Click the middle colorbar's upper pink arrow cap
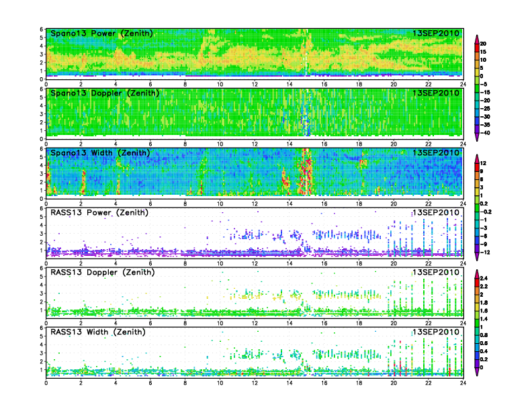The height and width of the screenshot is (411, 532). 477,158
